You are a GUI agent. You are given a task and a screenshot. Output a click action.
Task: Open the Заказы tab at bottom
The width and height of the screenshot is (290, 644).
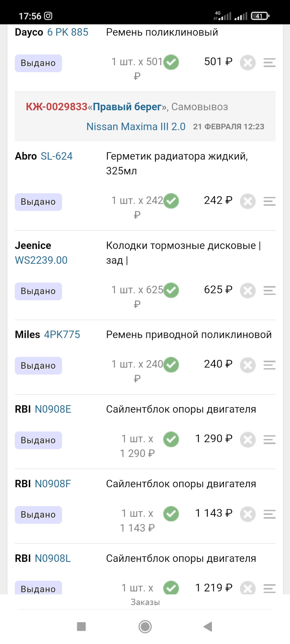(x=145, y=602)
